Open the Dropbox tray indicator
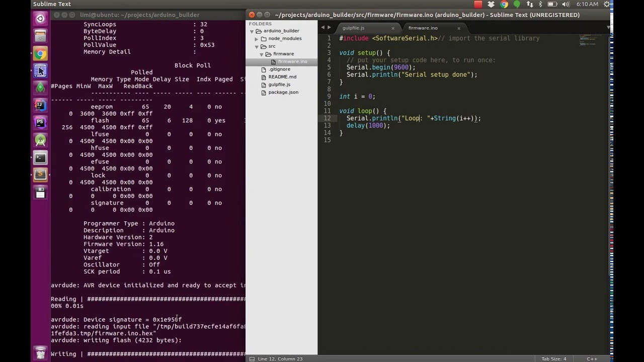Image resolution: width=644 pixels, height=362 pixels. pos(491,4)
